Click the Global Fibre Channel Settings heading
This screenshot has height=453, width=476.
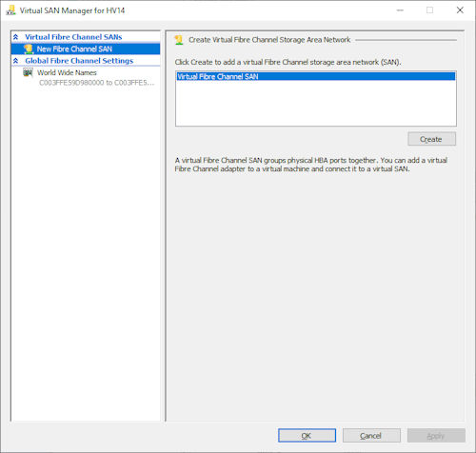(x=79, y=61)
